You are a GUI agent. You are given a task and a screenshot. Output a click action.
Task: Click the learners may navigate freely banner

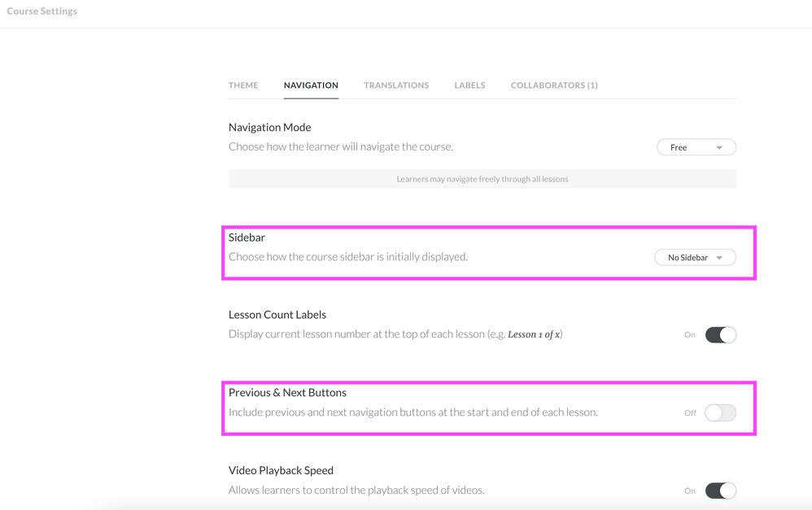click(482, 179)
